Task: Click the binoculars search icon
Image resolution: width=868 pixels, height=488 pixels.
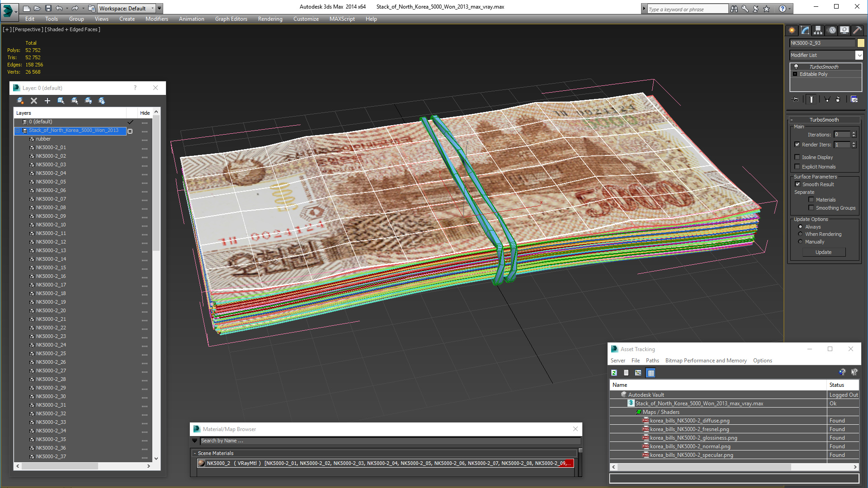Action: [734, 9]
